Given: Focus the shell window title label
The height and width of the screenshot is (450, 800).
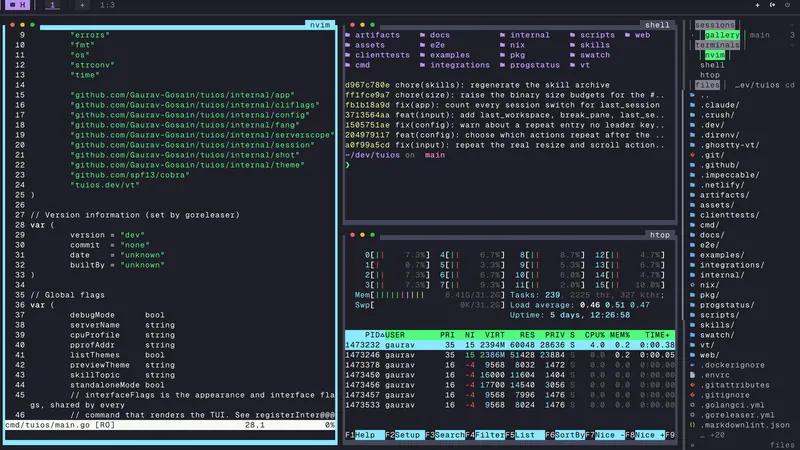Looking at the screenshot, I should [x=657, y=25].
